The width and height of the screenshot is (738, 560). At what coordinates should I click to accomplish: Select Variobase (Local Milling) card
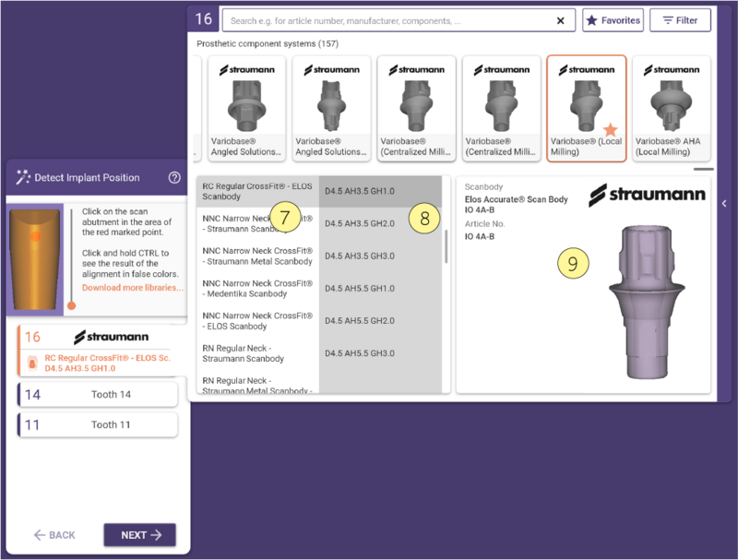[587, 109]
